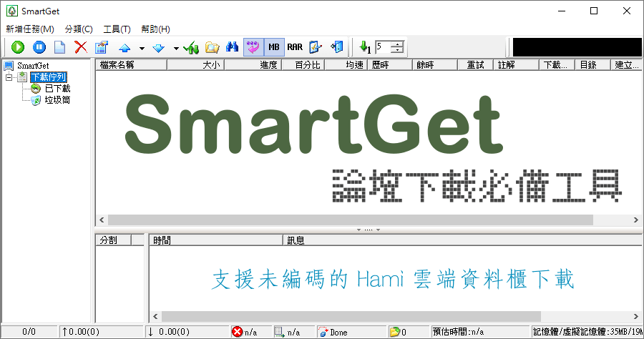Select 垃圾筒 in the tree
The height and width of the screenshot is (339, 644).
[x=57, y=100]
